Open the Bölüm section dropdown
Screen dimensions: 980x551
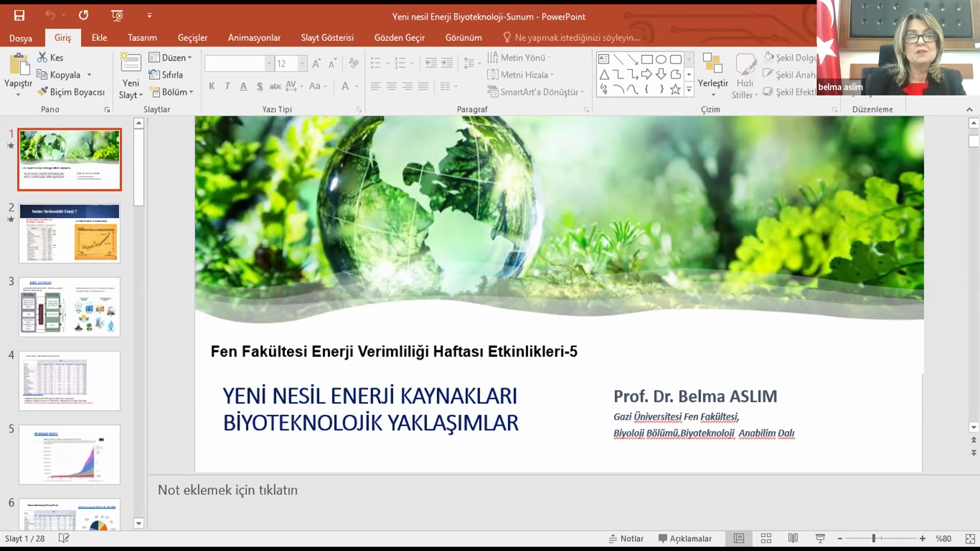tap(171, 92)
